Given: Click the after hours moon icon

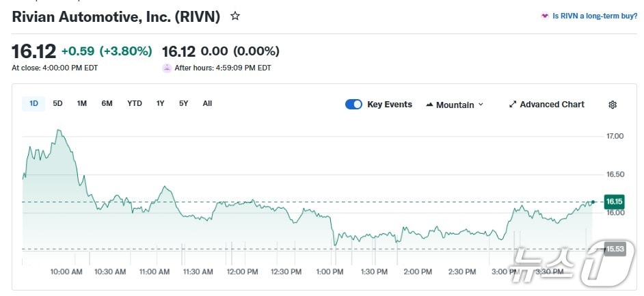Looking at the screenshot, I should tap(167, 68).
